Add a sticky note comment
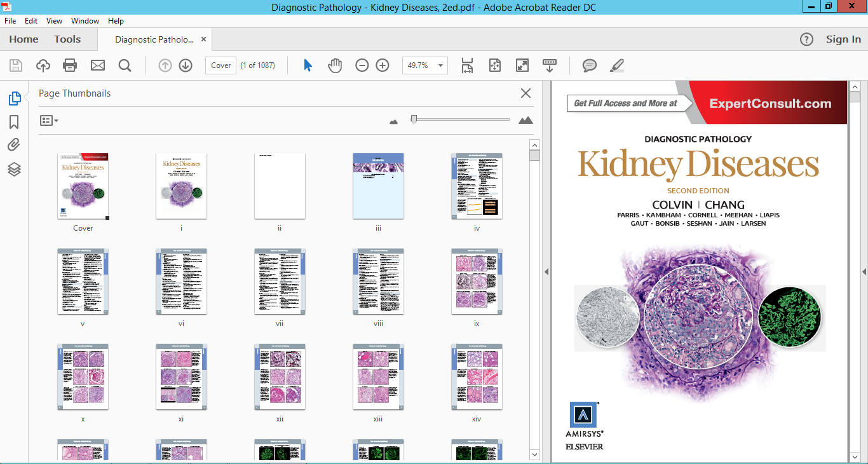The image size is (868, 464). [590, 65]
